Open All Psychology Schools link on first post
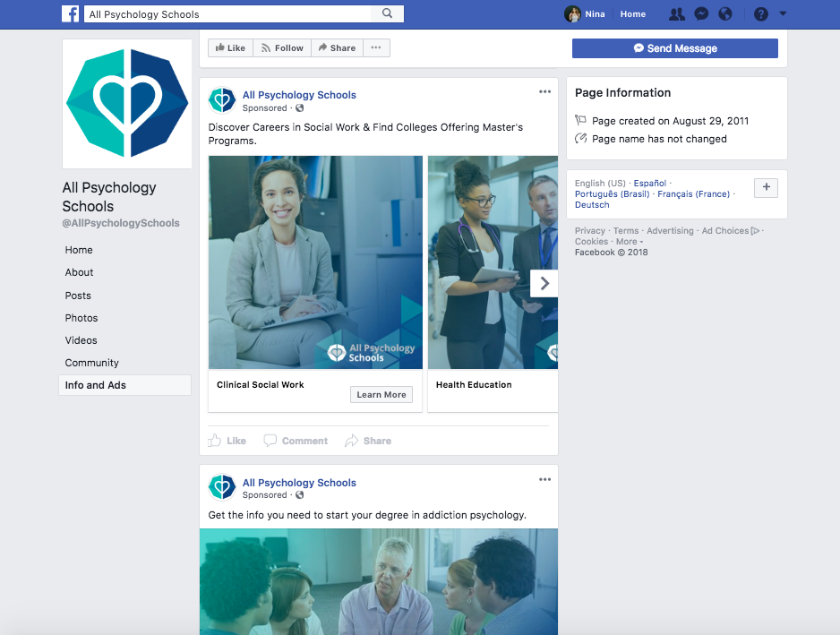 click(299, 95)
